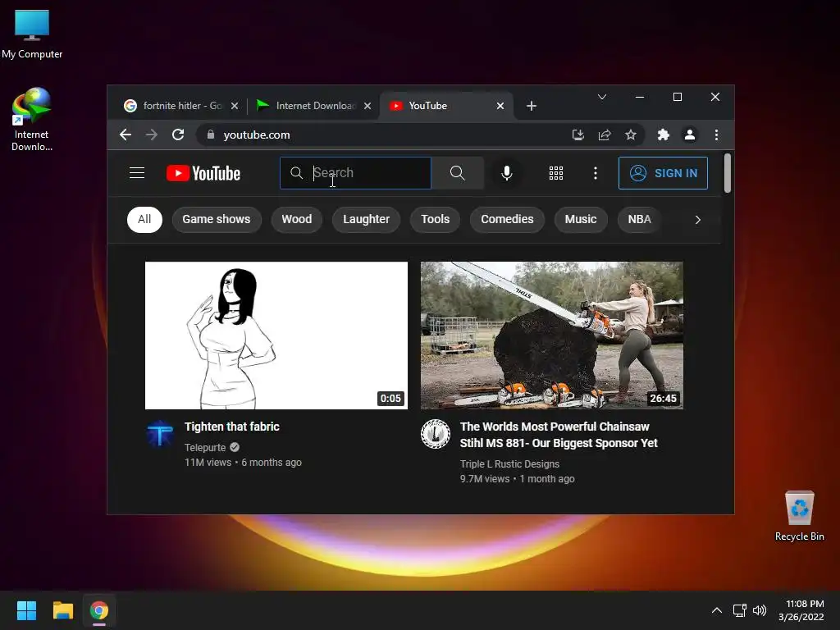
Task: Click the volume speaker tray icon
Action: 760,610
